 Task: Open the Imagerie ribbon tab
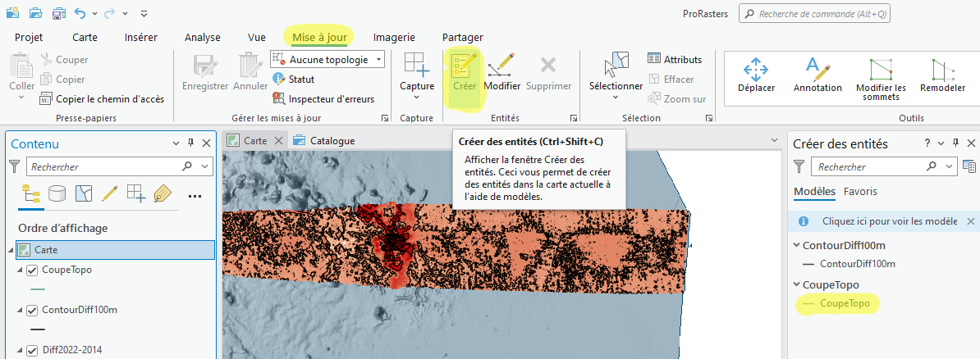(x=394, y=37)
